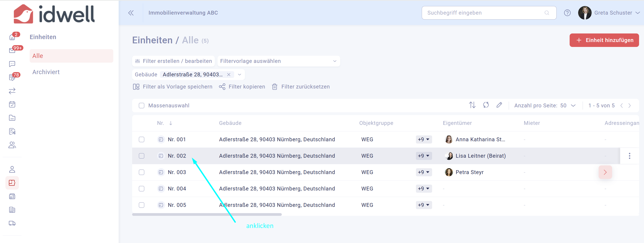Screen dimensions: 644x243
Task: Click the Greta Schuster profile photo
Action: (584, 13)
